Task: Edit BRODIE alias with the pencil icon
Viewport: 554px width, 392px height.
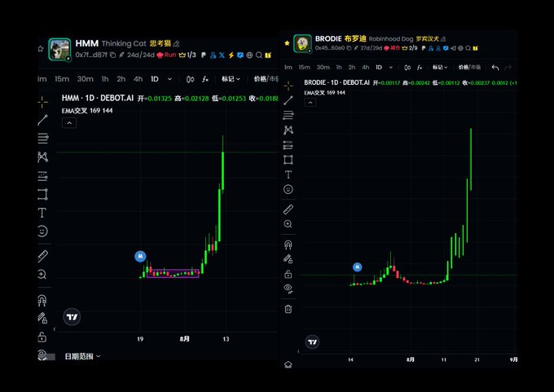Action: coord(443,39)
